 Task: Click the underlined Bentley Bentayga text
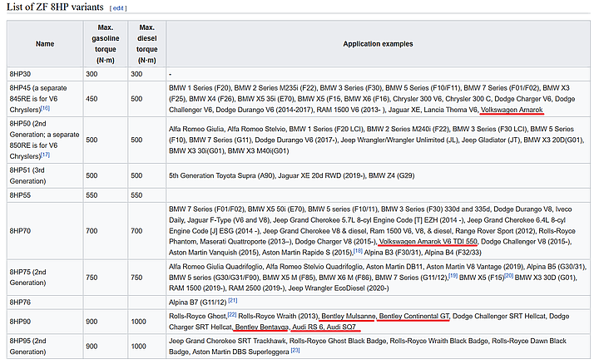(262, 327)
